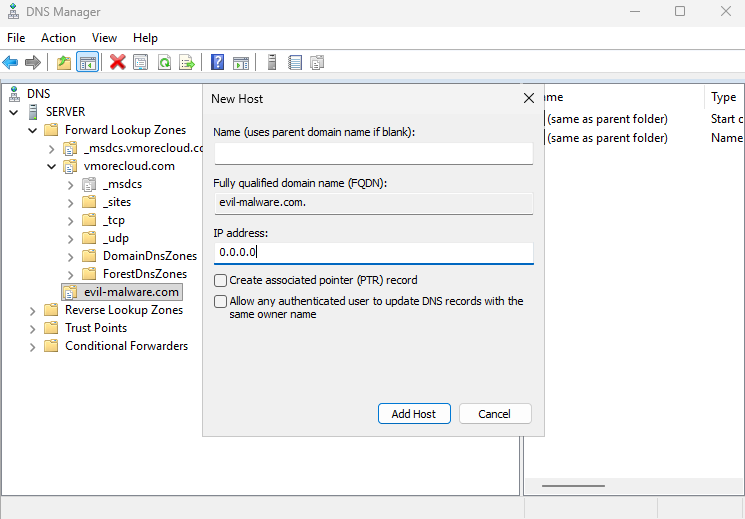Select the _tcp folder label
The width and height of the screenshot is (745, 519).
click(x=114, y=220)
